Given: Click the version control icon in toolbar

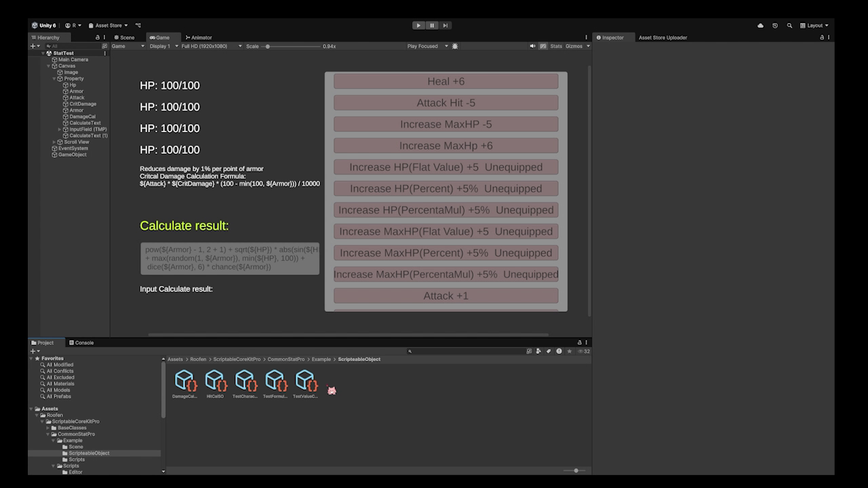Looking at the screenshot, I should 138,26.
